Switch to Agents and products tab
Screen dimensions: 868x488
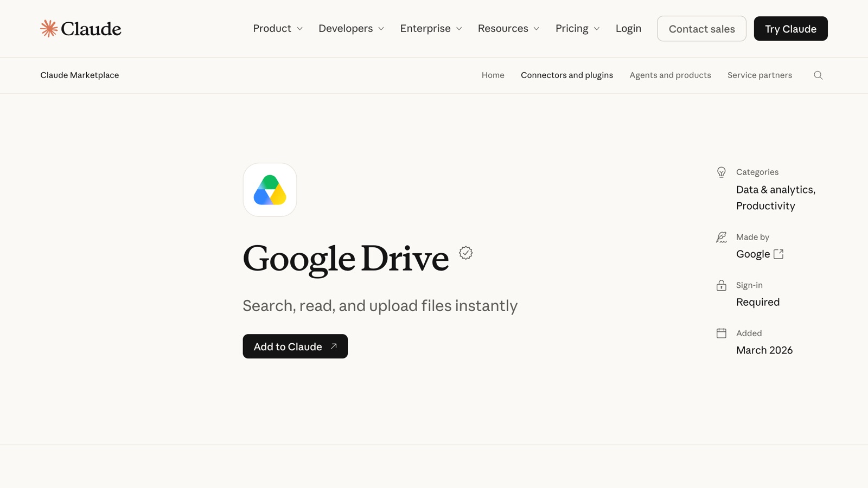(670, 75)
